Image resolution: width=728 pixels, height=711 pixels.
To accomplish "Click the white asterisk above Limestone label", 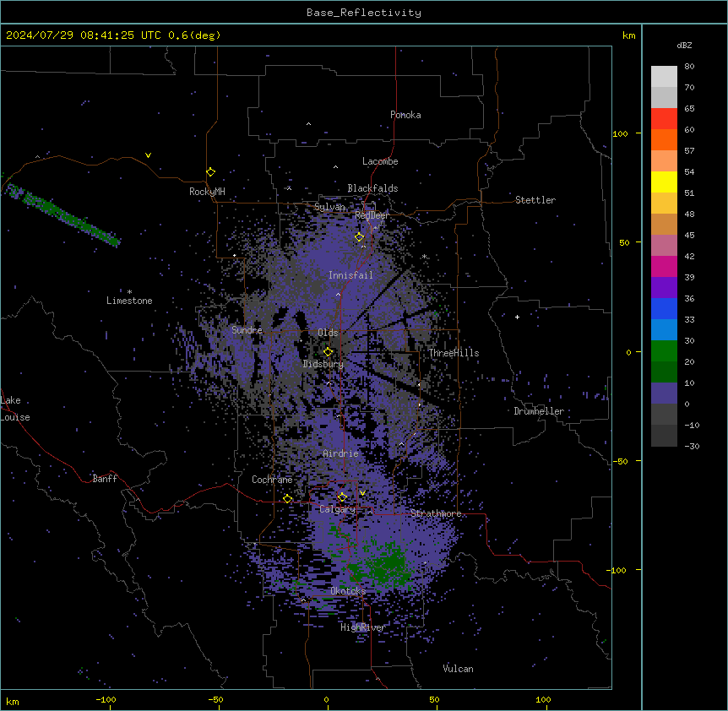I will coord(129,291).
